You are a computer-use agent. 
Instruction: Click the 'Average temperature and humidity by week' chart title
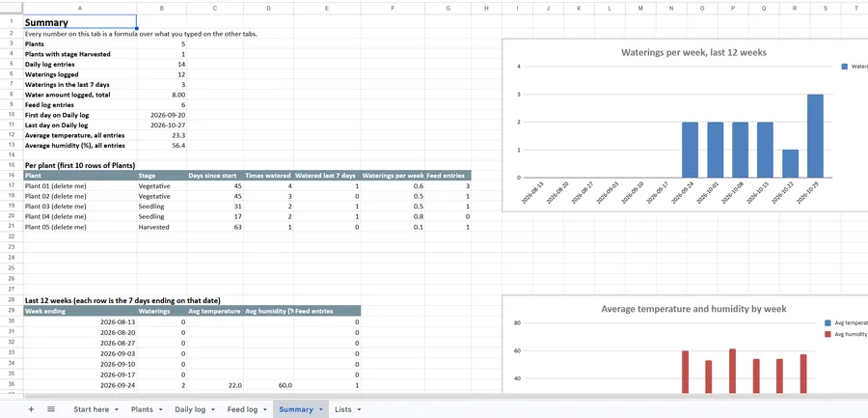[x=693, y=309]
